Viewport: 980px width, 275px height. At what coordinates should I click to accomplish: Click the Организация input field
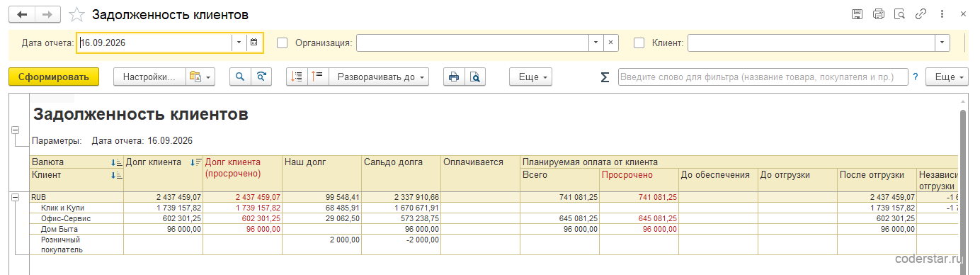pos(472,43)
